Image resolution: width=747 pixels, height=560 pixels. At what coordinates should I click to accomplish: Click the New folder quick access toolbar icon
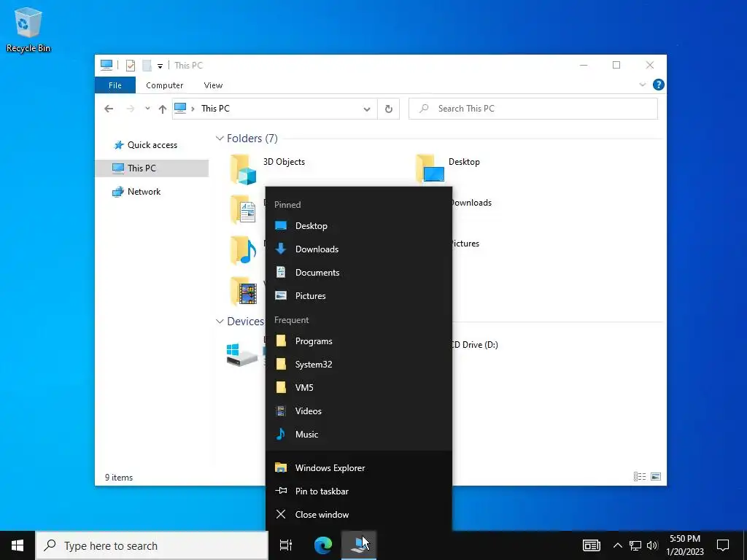click(147, 65)
